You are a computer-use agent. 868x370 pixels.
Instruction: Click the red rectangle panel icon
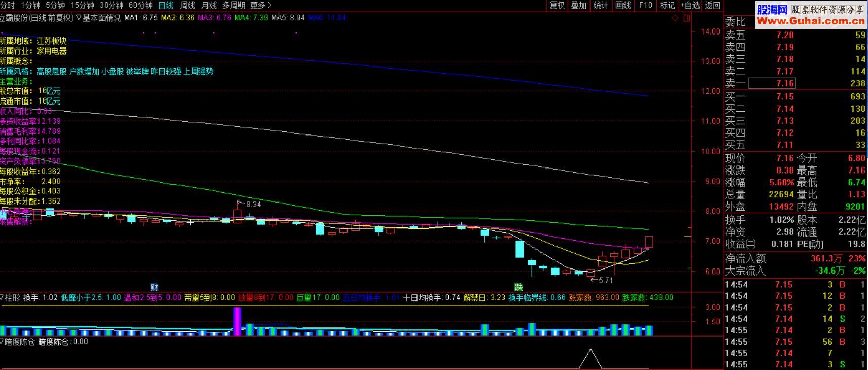[x=687, y=18]
